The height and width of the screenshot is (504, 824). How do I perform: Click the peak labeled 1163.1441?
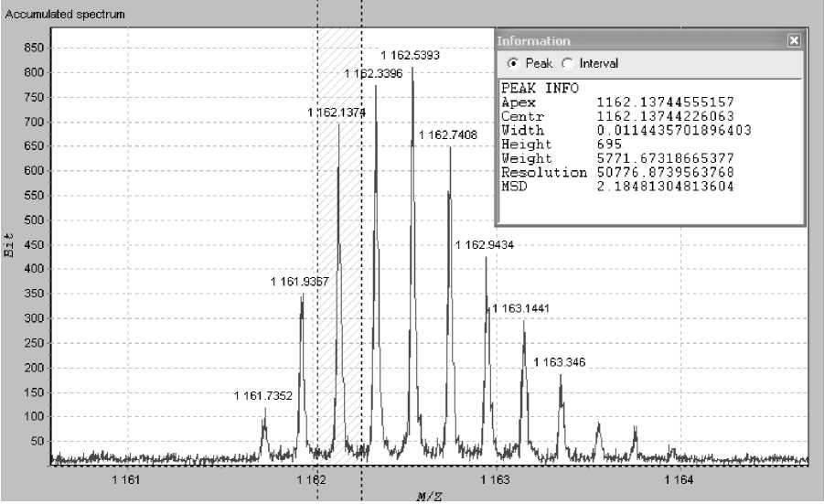(x=521, y=308)
